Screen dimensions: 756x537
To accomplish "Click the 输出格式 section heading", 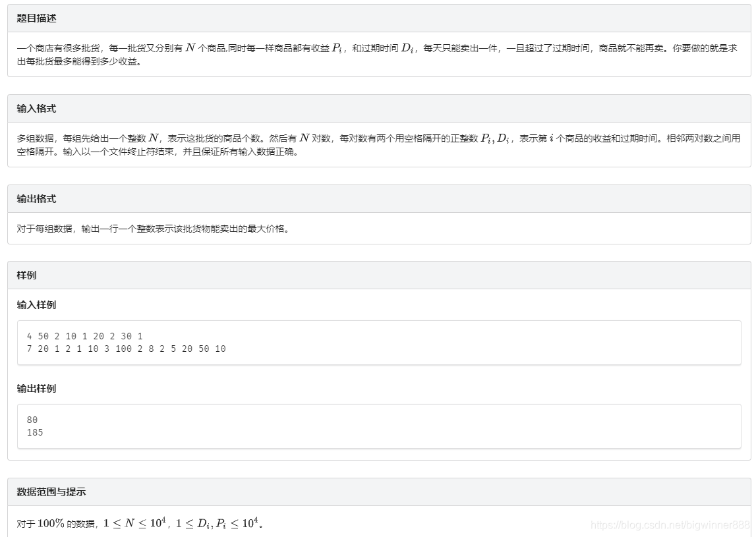I will [37, 198].
